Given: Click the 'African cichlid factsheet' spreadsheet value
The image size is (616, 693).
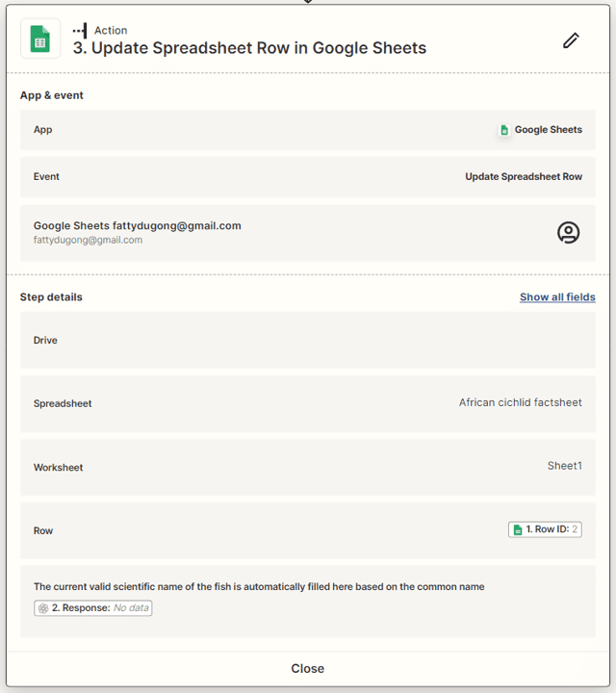Looking at the screenshot, I should click(x=520, y=402).
